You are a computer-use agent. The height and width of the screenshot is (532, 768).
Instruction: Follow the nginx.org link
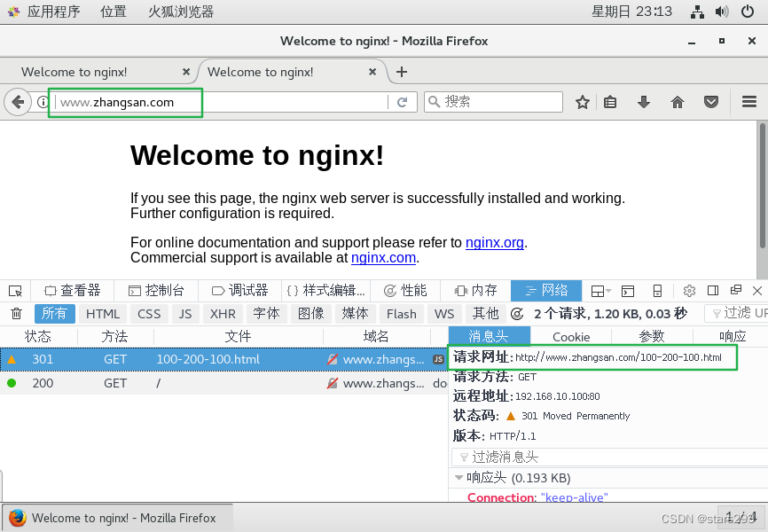click(494, 242)
